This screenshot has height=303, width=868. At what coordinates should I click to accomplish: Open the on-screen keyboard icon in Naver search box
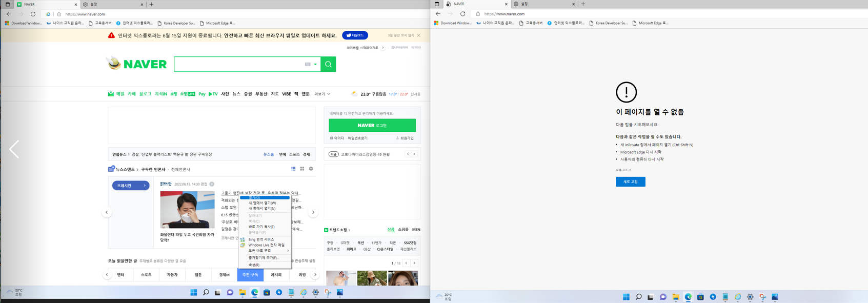pos(308,65)
